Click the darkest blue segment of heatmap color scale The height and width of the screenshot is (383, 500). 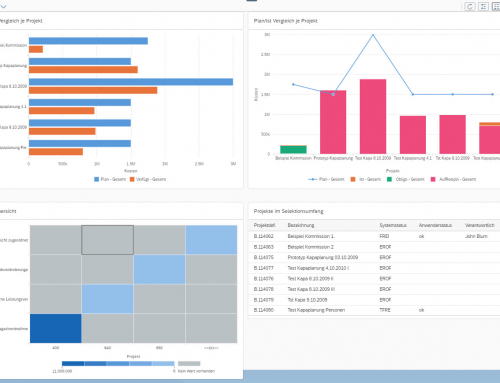click(x=73, y=364)
